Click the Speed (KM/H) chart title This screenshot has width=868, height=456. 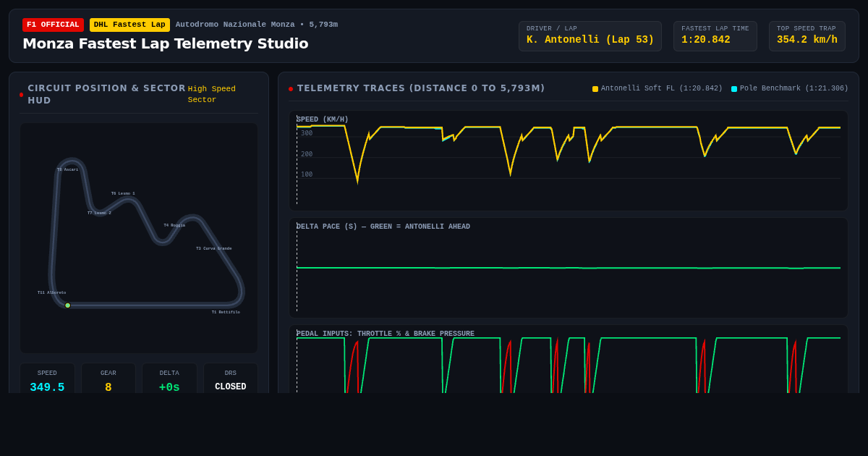click(323, 120)
